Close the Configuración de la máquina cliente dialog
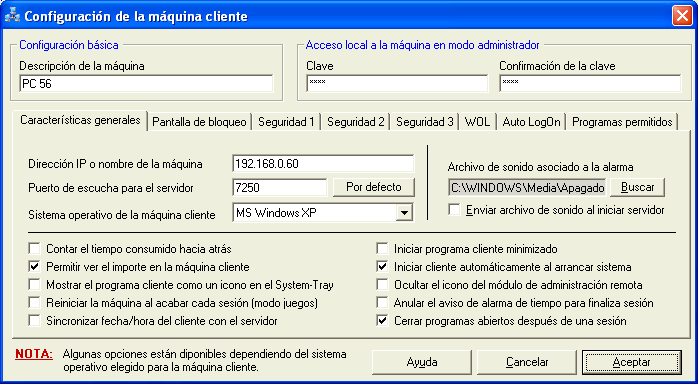 (682, 16)
